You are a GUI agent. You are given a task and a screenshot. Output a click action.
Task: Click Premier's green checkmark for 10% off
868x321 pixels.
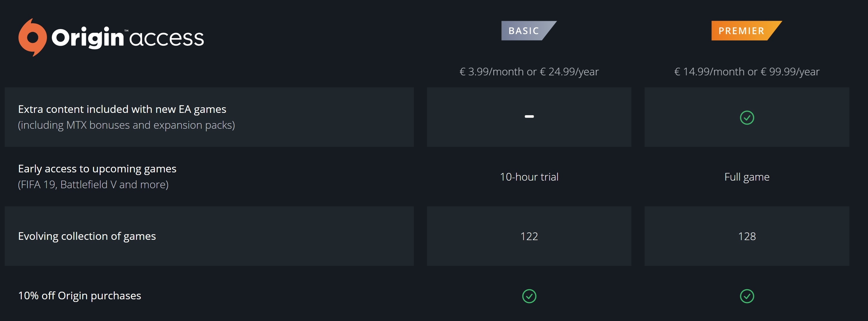pyautogui.click(x=747, y=296)
